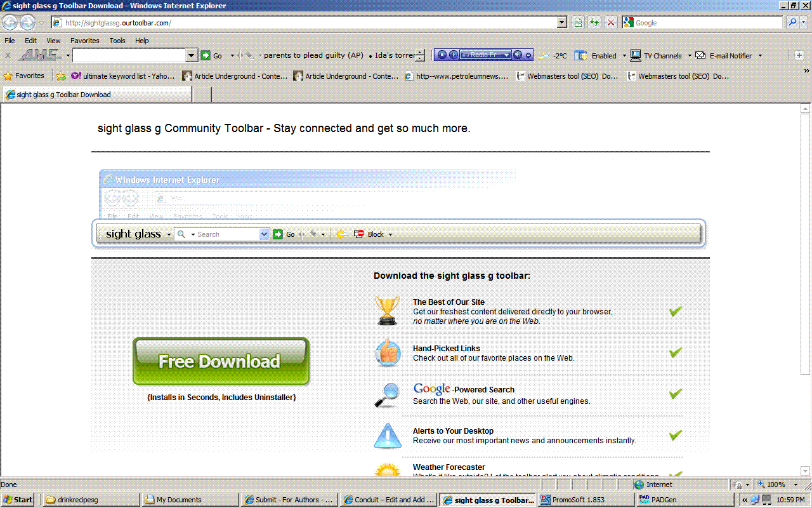The height and width of the screenshot is (508, 812).
Task: Stop the toolbar radio player
Action: [x=442, y=55]
